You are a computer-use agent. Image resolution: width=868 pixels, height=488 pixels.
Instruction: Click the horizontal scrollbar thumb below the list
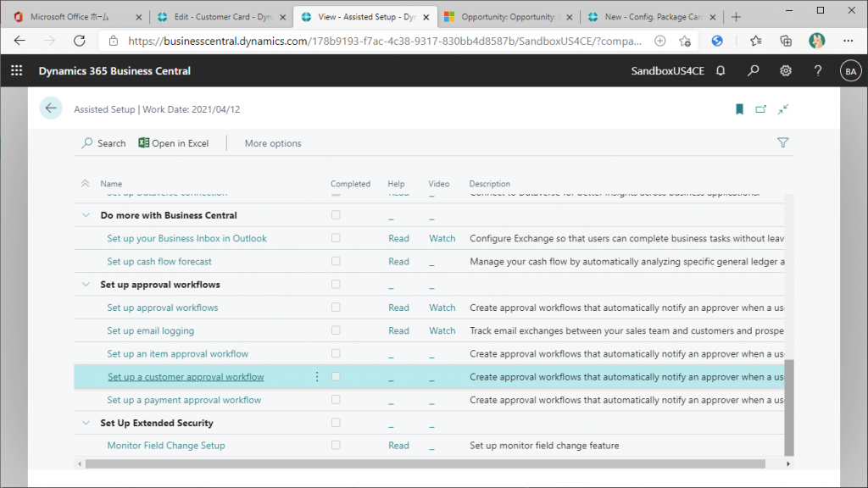(426, 463)
